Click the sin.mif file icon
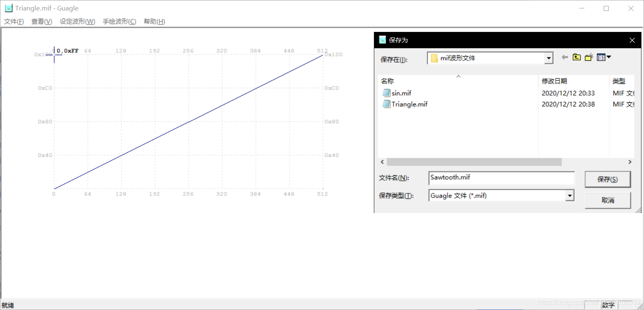 pyautogui.click(x=386, y=93)
